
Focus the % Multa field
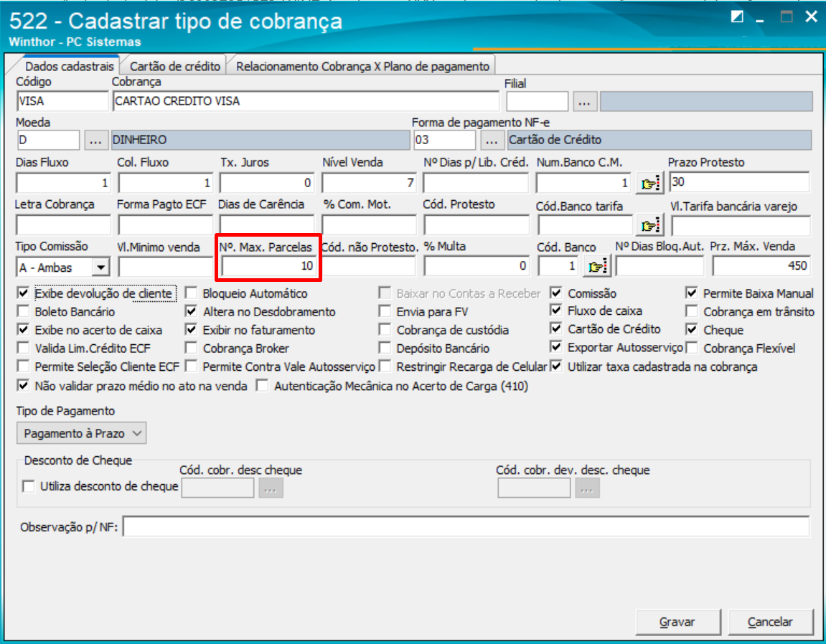(x=477, y=266)
